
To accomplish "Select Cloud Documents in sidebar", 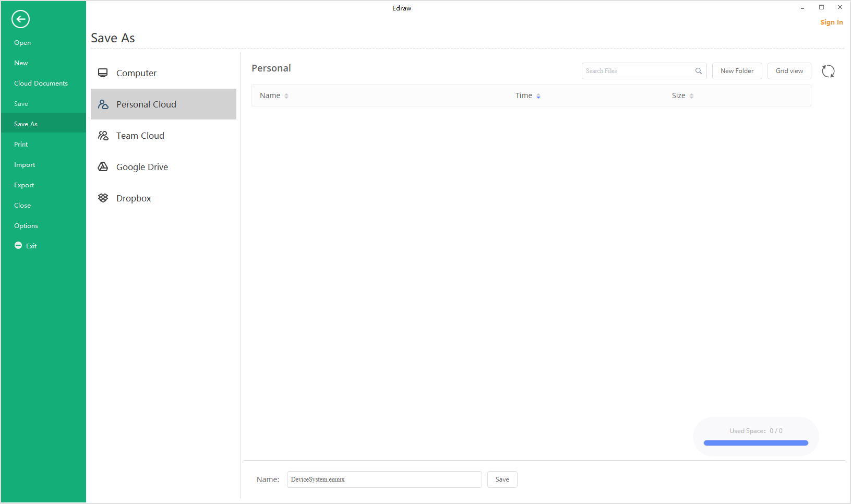I will [41, 83].
